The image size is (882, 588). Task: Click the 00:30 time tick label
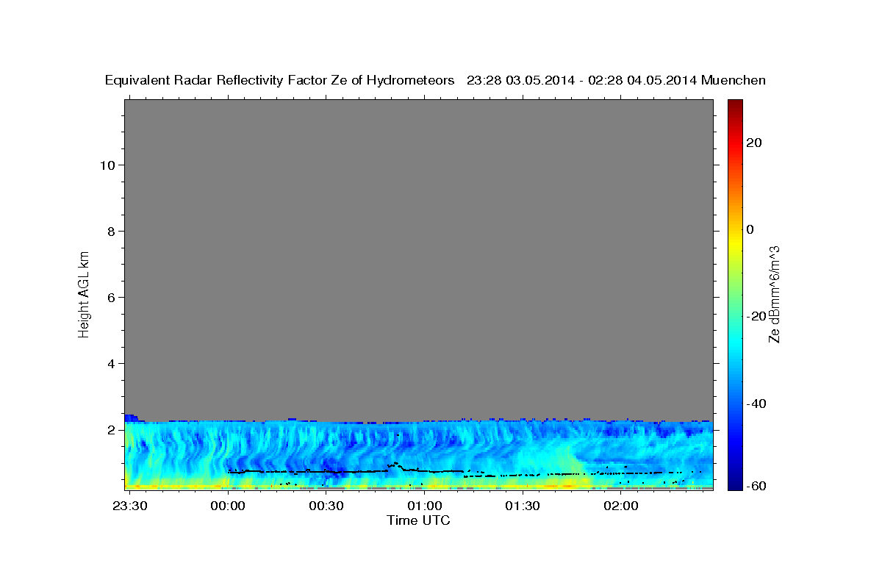coord(326,506)
